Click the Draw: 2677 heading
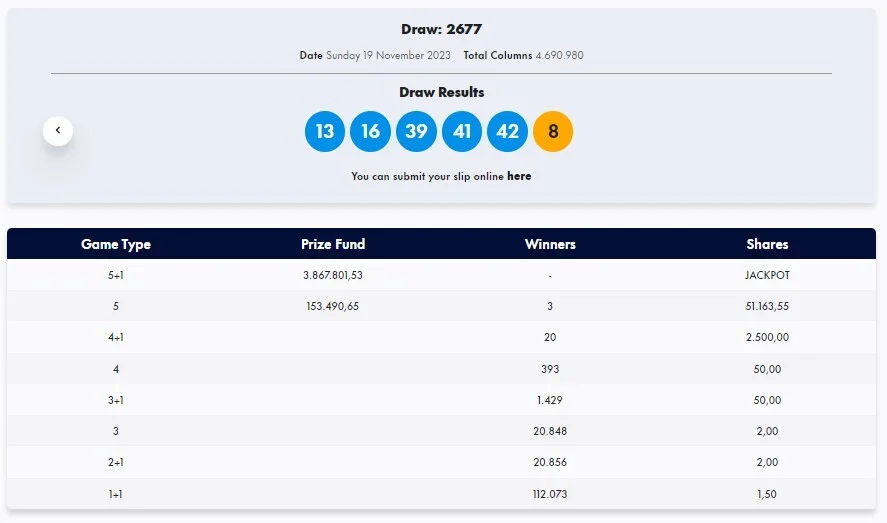 click(x=441, y=29)
